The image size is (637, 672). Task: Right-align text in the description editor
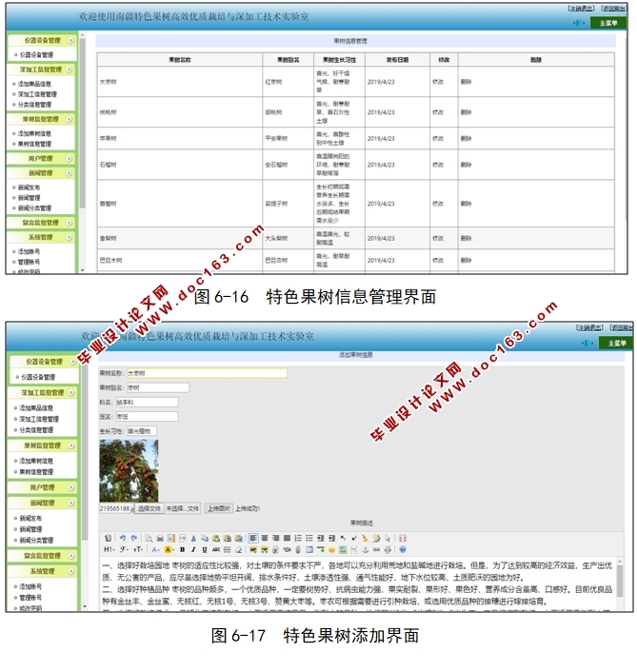coord(275,539)
